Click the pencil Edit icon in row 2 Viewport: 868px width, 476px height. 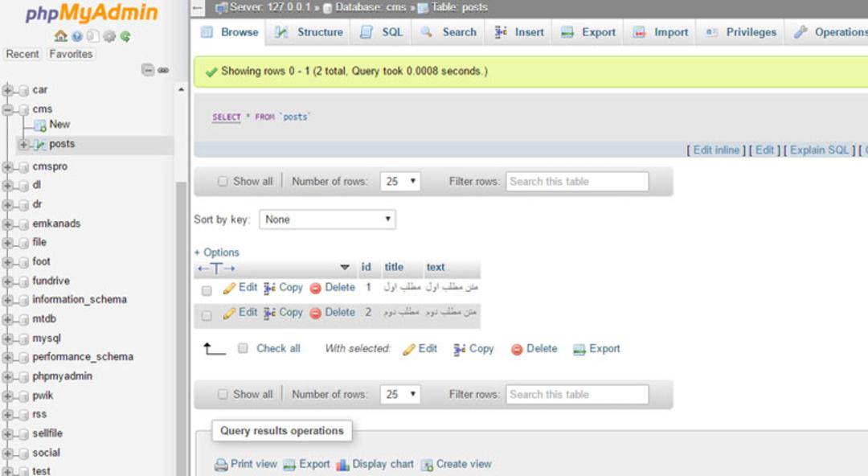coord(229,313)
